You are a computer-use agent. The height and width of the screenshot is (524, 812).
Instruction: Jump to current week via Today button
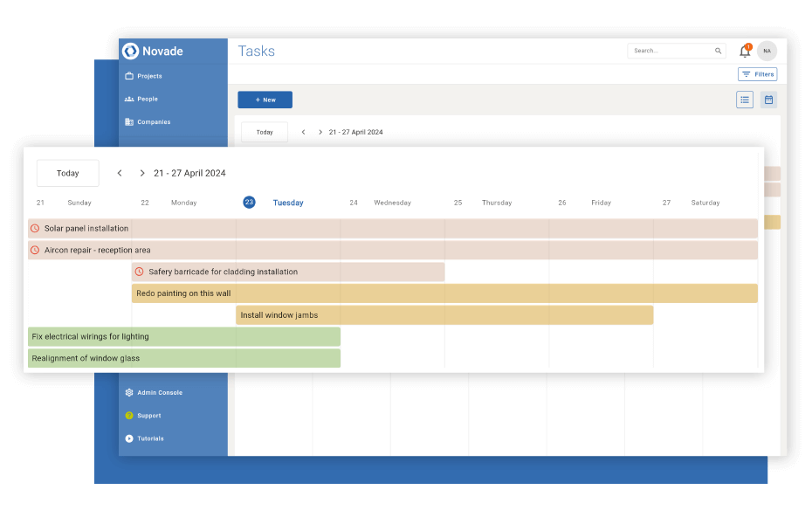click(67, 173)
